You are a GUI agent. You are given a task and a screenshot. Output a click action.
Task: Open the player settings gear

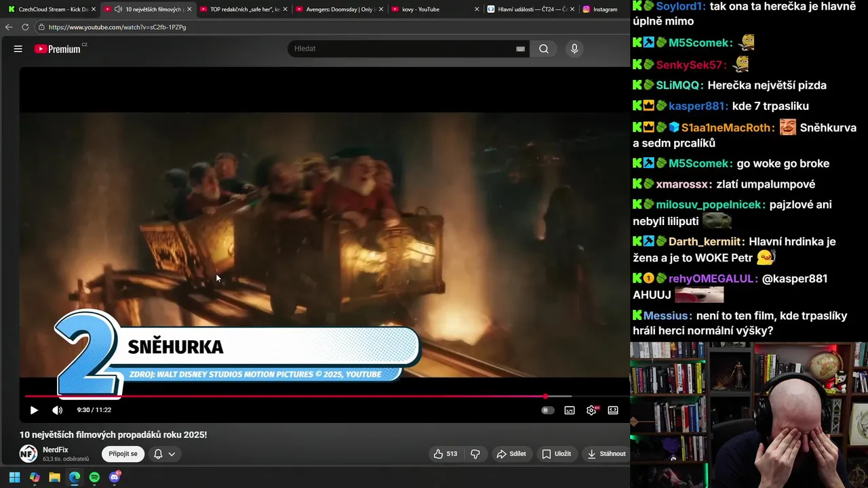(591, 410)
